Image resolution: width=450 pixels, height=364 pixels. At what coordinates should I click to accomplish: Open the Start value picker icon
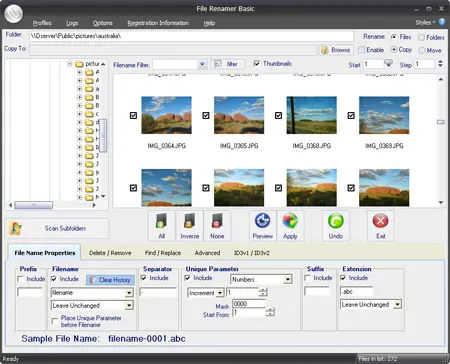[388, 63]
